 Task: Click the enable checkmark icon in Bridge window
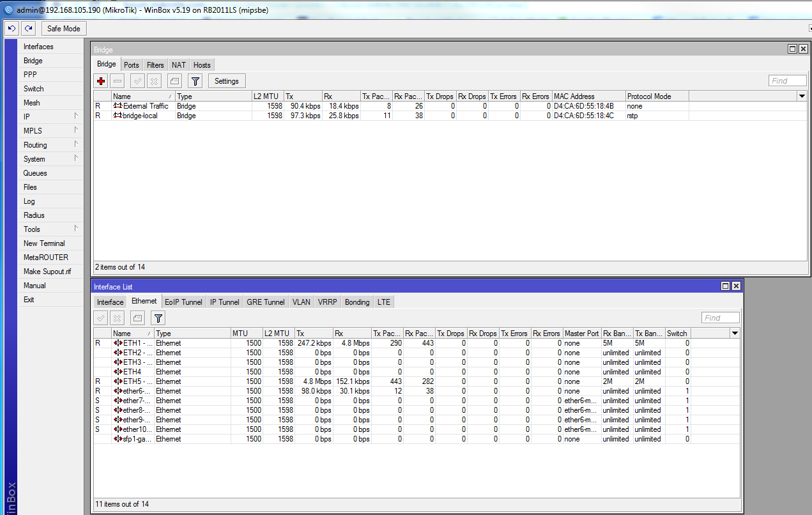(137, 81)
